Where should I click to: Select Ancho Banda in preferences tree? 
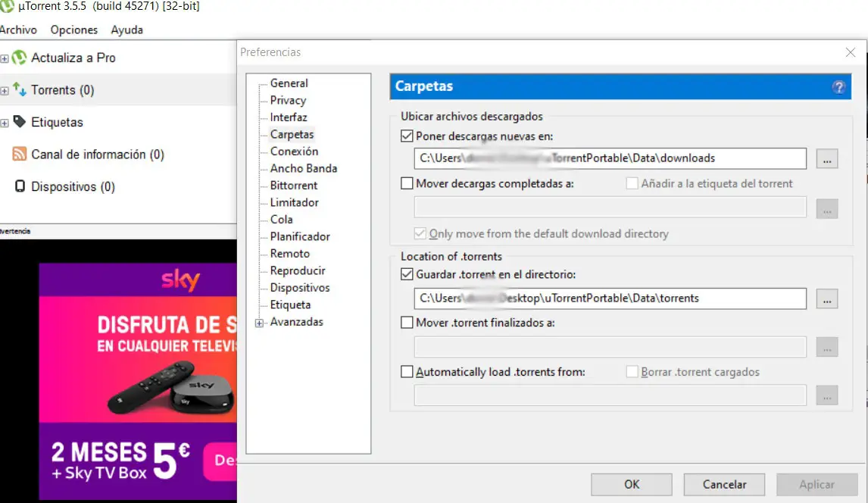[304, 168]
